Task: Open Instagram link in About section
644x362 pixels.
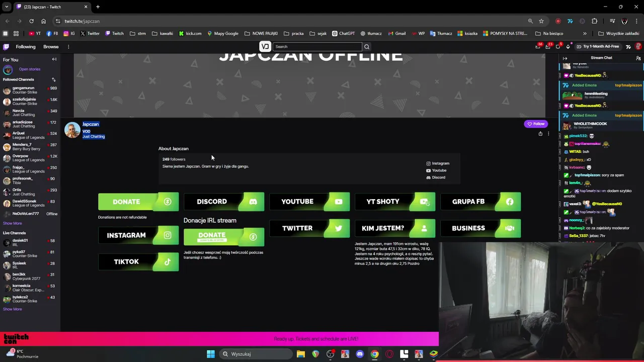Action: [x=438, y=163]
